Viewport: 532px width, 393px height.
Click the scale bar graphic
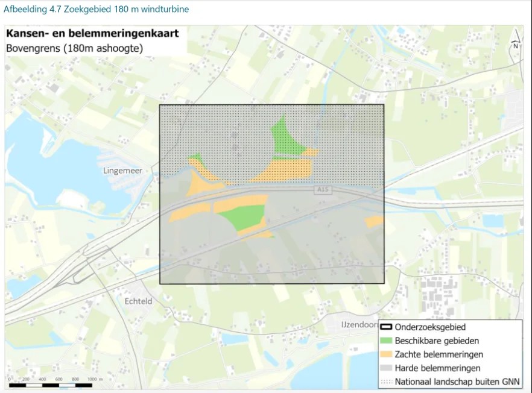coord(51,385)
